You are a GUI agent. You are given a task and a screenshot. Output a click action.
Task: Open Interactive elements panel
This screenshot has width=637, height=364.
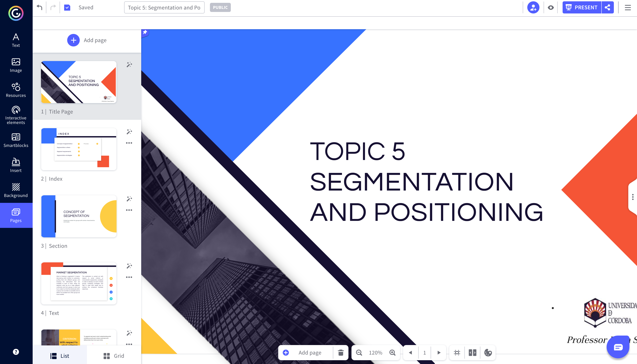point(16,115)
